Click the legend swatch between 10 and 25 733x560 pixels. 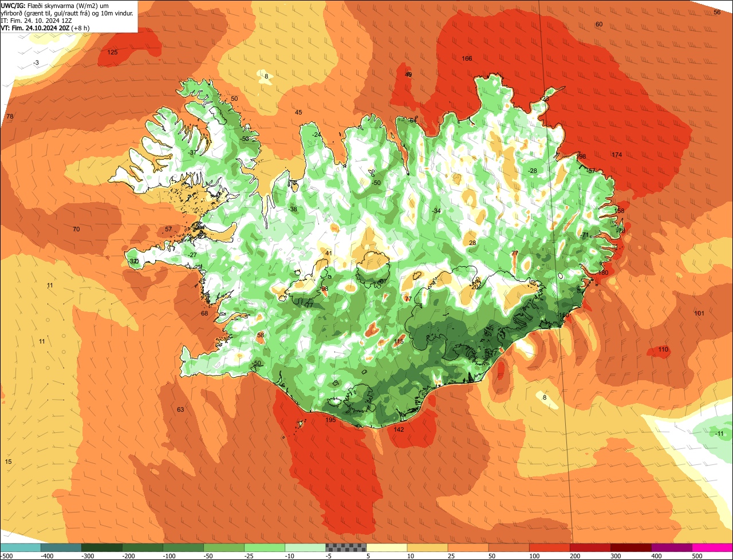tap(427, 547)
